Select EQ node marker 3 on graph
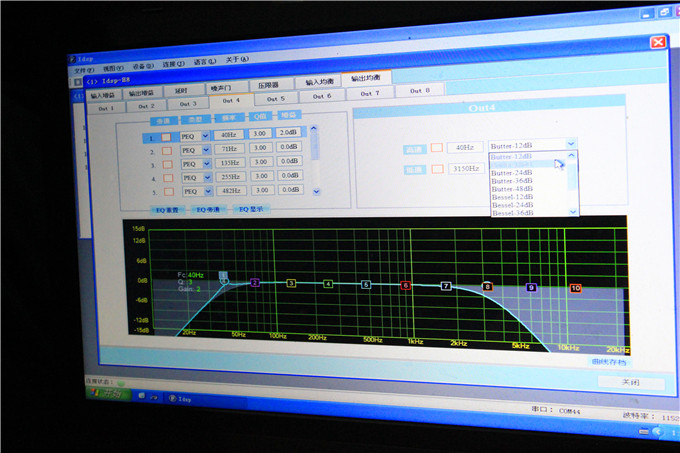The width and height of the screenshot is (680, 453). (291, 283)
